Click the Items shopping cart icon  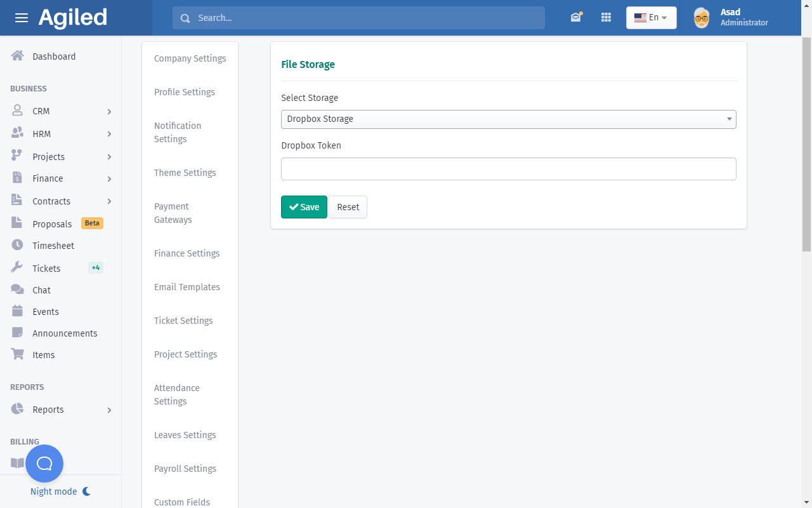coord(18,354)
